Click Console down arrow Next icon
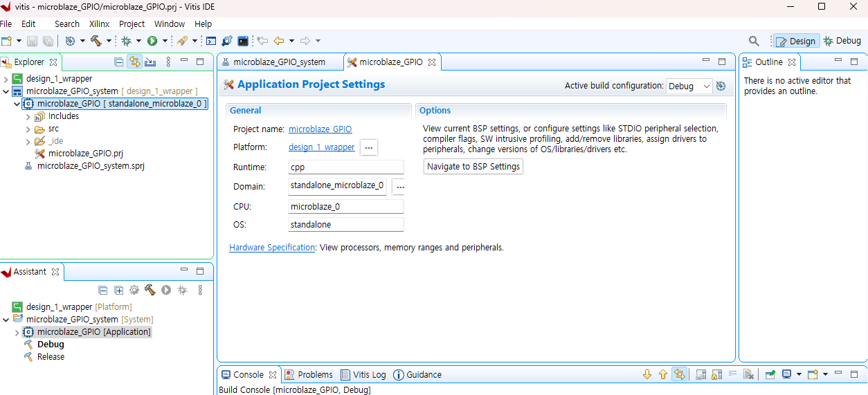Viewport: 868px width, 395px height. pos(647,374)
